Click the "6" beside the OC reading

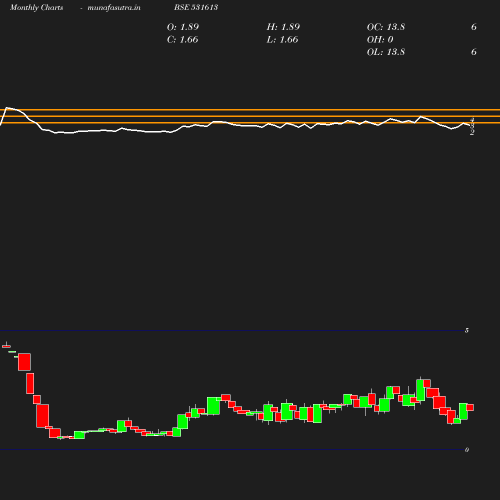coord(474,27)
